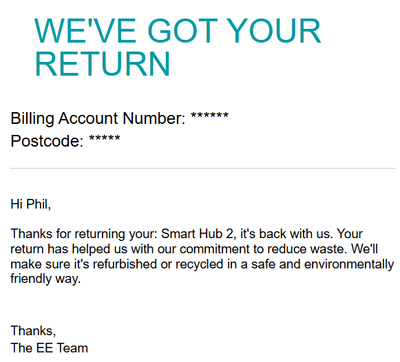Click the "Thanks," sign-off line
The width and height of the screenshot is (400, 362).
(x=33, y=331)
